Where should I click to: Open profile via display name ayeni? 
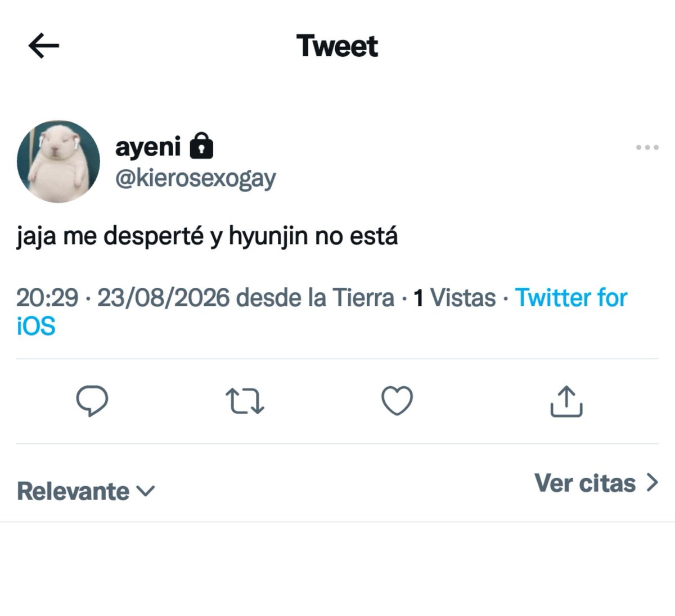click(x=148, y=147)
